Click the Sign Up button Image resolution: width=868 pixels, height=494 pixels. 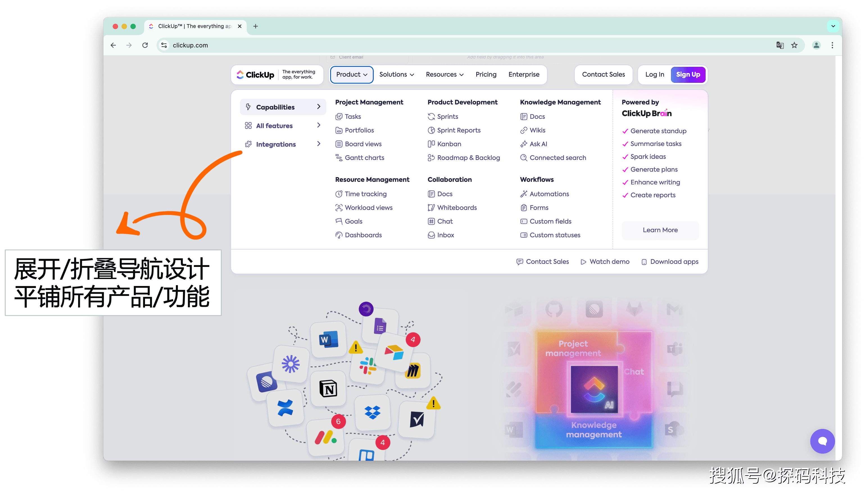(688, 74)
